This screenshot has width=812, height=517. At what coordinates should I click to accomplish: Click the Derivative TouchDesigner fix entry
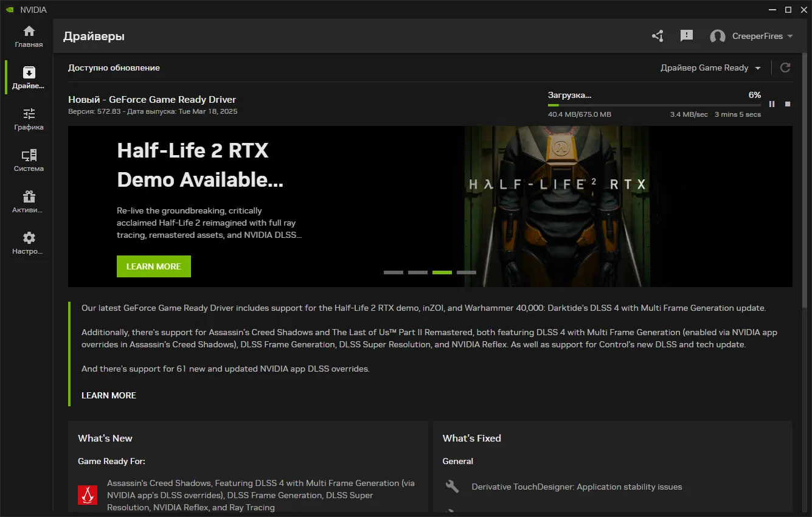[x=577, y=487]
